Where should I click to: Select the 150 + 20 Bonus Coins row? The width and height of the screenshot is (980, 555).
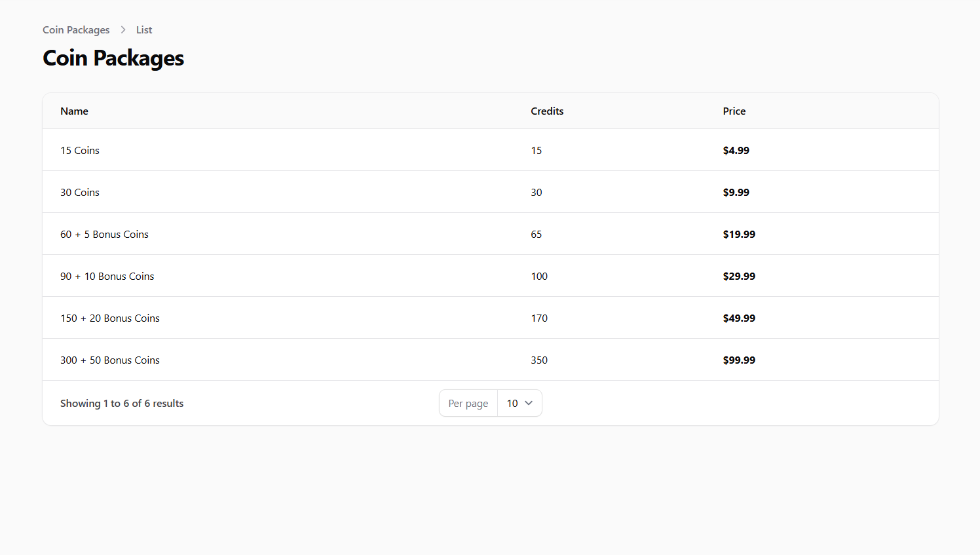pos(109,318)
